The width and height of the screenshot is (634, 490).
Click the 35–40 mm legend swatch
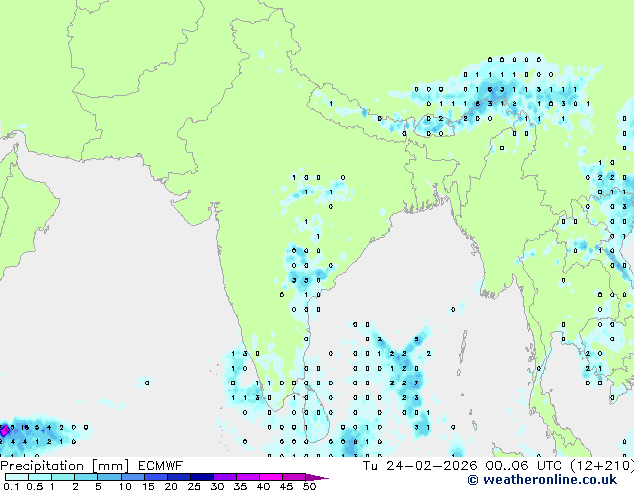(247, 477)
